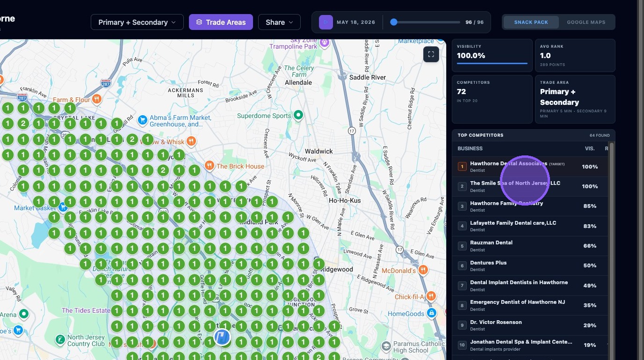Click the Ho-Ho-Kus town label
This screenshot has width=644, height=360.
[345, 200]
